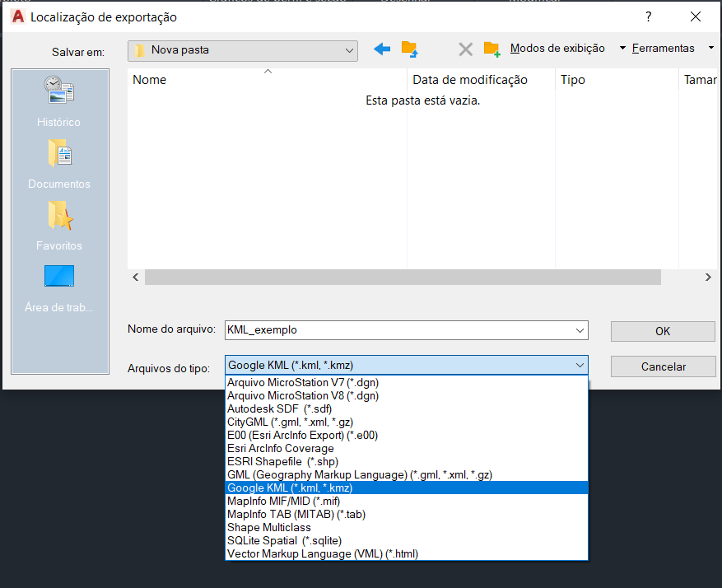Screen dimensions: 722x588
Task: Open Modos de exibição menu
Action: 557,49
